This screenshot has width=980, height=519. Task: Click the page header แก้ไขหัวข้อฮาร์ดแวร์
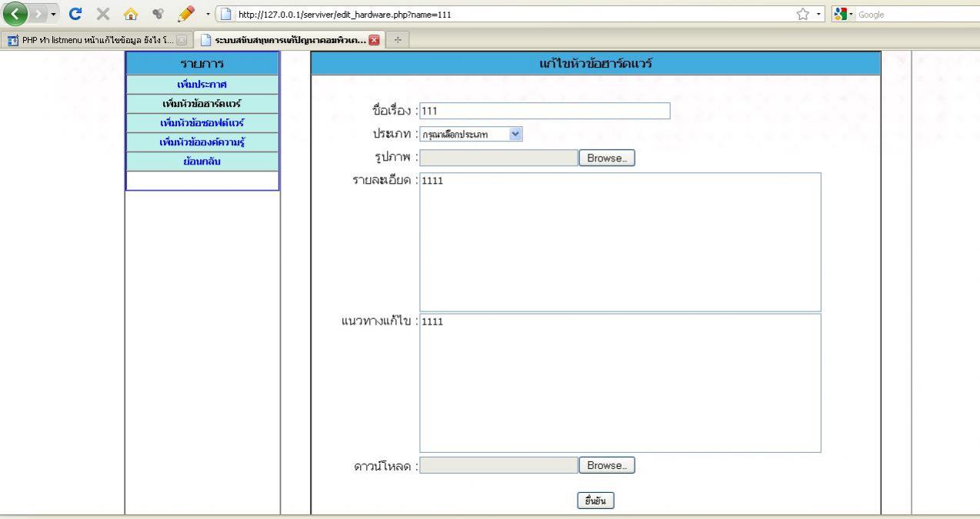pyautogui.click(x=595, y=64)
